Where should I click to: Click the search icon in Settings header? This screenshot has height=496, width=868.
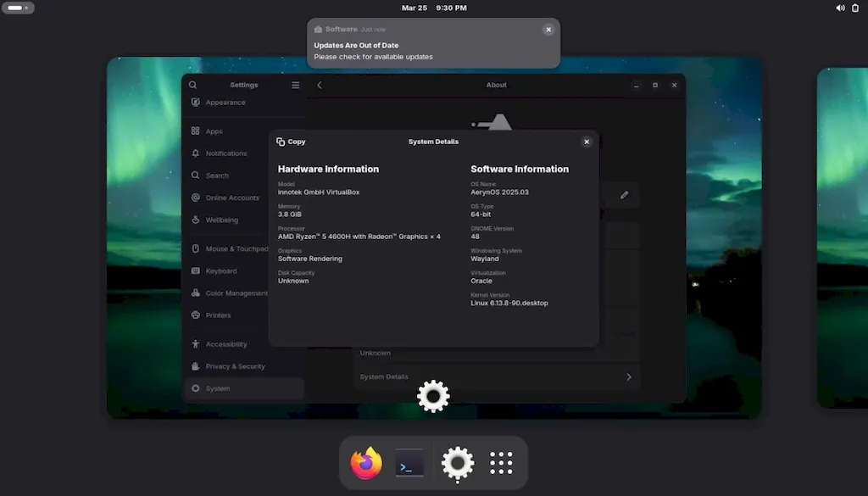(192, 85)
